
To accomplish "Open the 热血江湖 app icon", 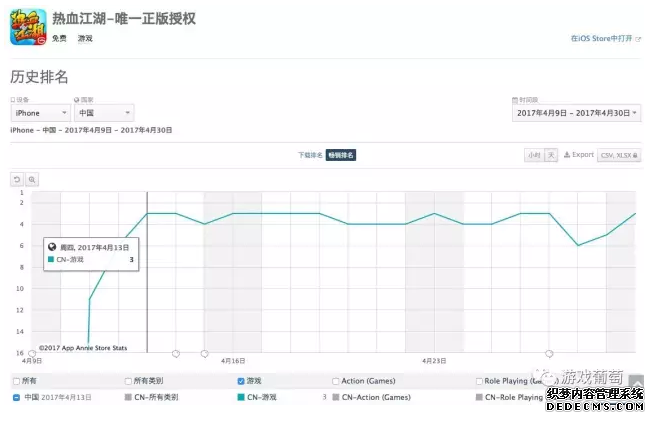I will point(28,27).
